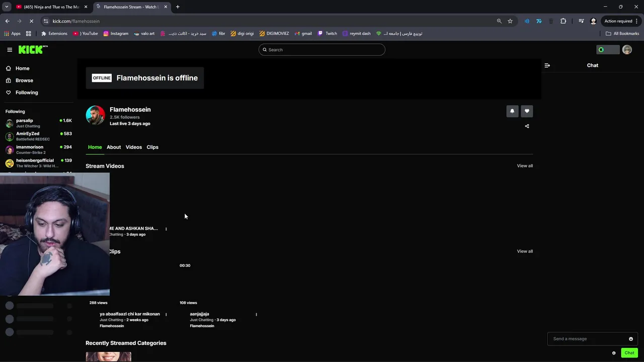
Task: Stop loading the page
Action: (31, 21)
